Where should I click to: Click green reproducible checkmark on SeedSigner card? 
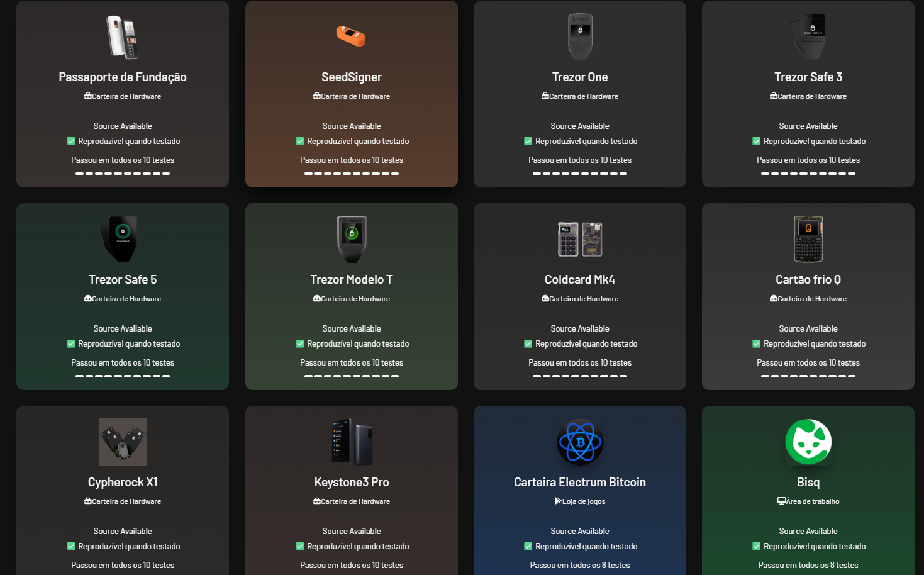tap(300, 142)
